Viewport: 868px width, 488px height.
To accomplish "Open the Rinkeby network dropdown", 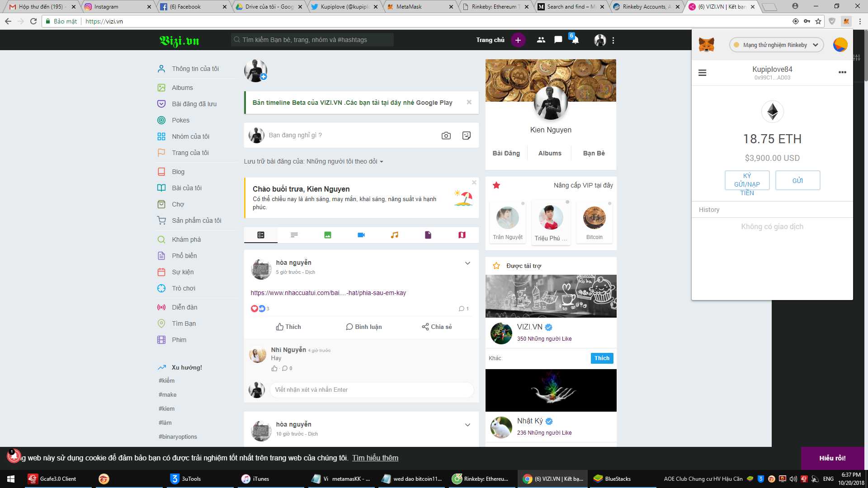I will pyautogui.click(x=776, y=45).
